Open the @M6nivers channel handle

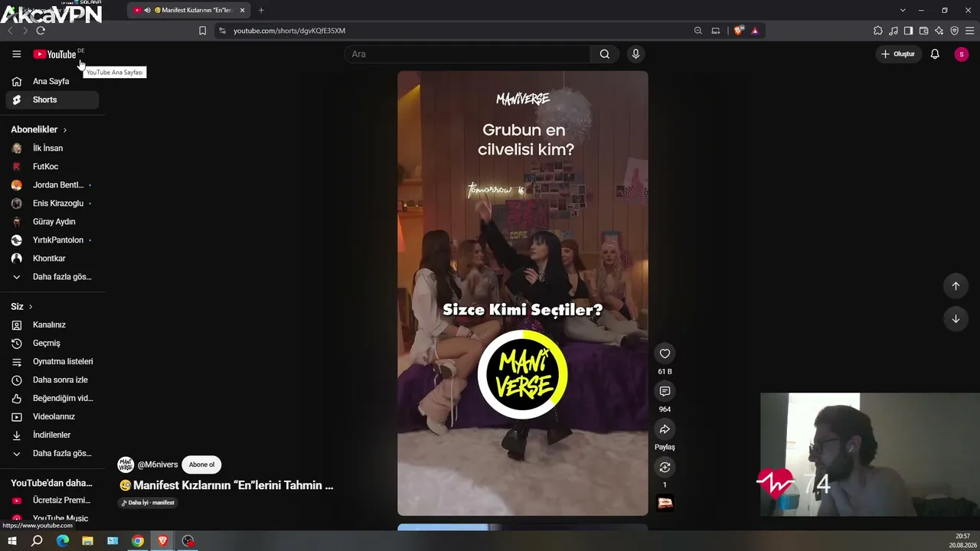pyautogui.click(x=158, y=465)
